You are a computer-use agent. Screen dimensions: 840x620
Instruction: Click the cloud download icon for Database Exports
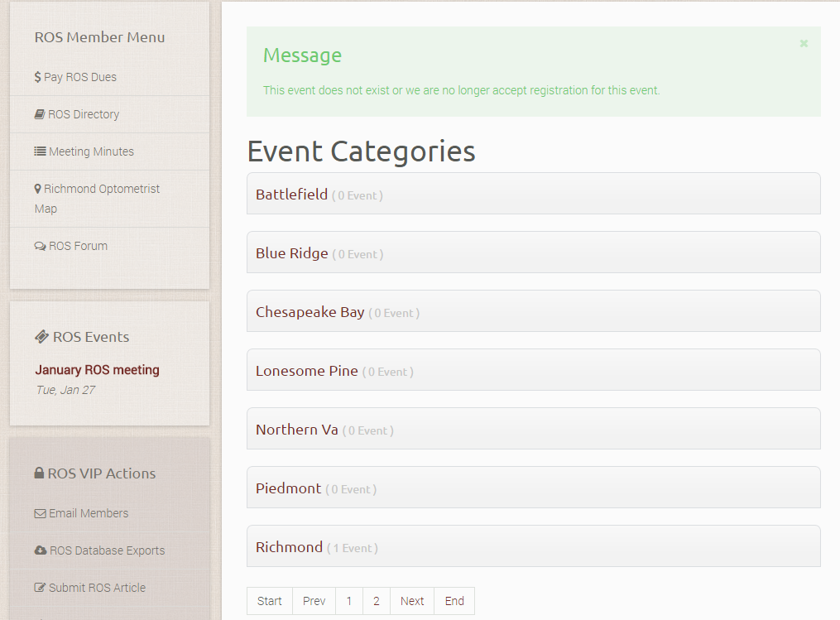click(40, 550)
